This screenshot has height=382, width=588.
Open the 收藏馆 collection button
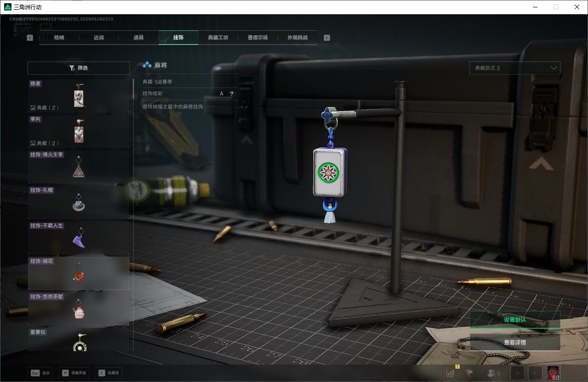(x=109, y=373)
